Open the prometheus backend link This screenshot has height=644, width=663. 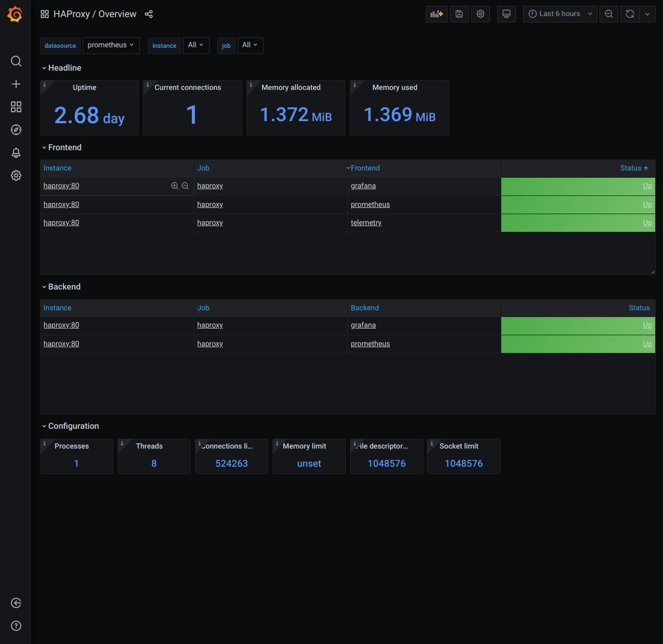pyautogui.click(x=370, y=344)
